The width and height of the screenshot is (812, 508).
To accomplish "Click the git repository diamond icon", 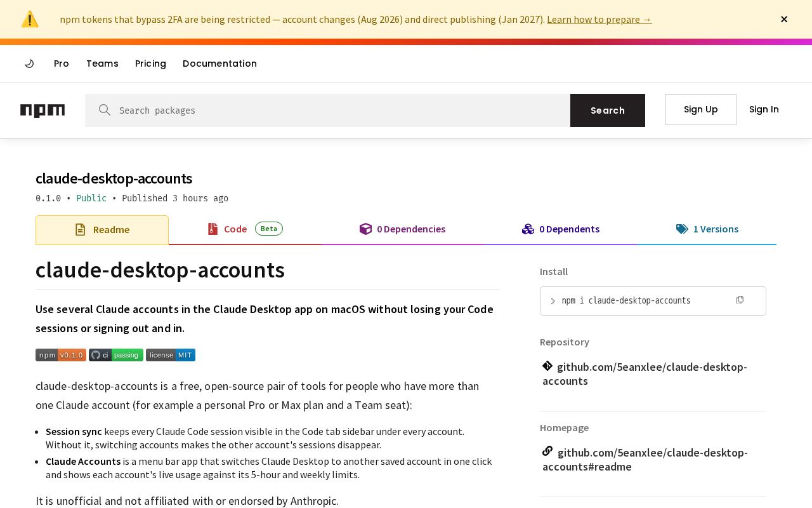I will click(547, 366).
